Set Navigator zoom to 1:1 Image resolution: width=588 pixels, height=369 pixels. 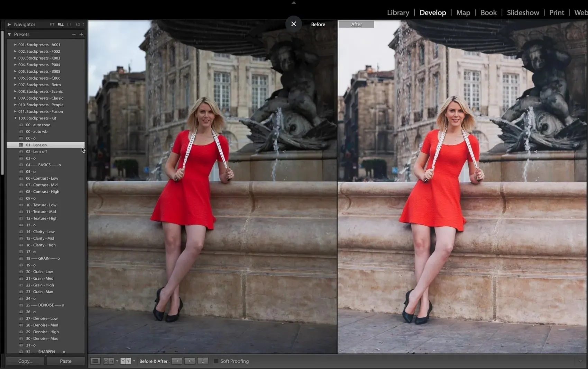[x=69, y=25]
